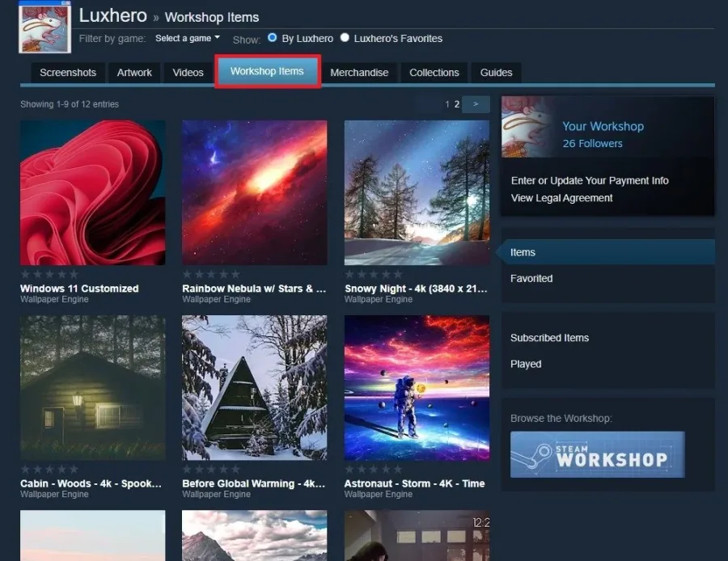Switch to the Artwork tab

[134, 73]
